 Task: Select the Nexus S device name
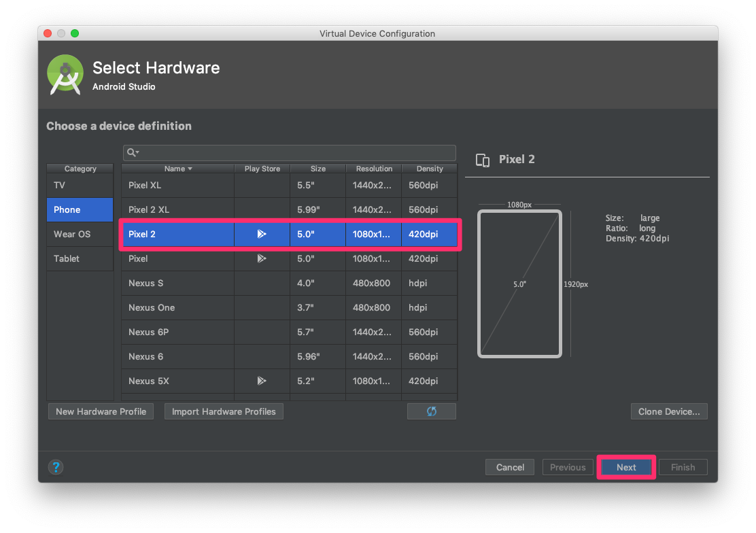point(145,283)
